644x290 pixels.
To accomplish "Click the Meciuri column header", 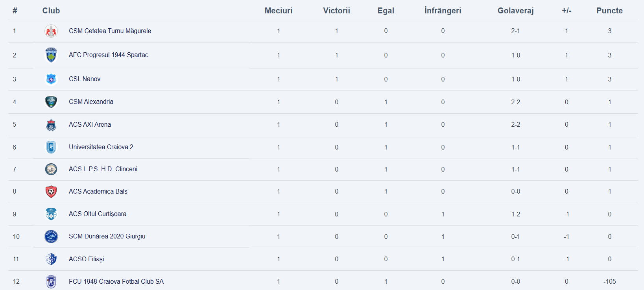I will [279, 11].
